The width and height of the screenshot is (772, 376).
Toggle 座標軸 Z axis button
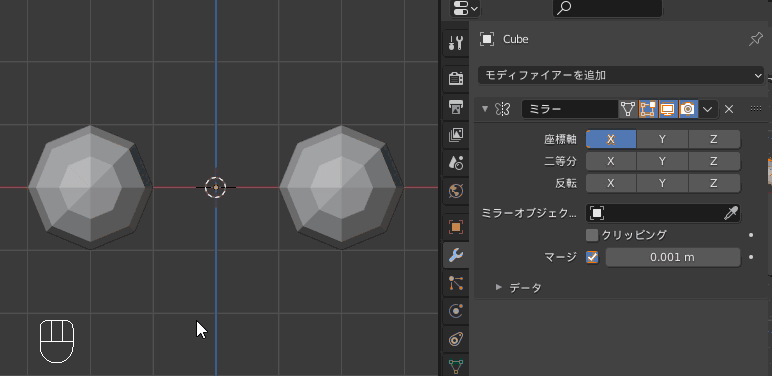714,139
